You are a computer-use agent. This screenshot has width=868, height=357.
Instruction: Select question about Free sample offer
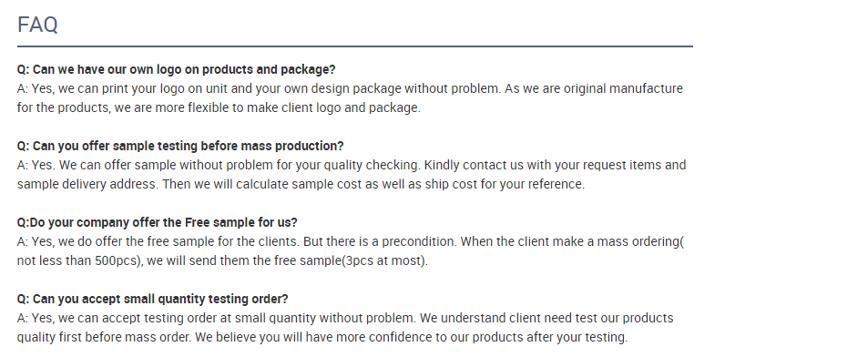click(158, 222)
